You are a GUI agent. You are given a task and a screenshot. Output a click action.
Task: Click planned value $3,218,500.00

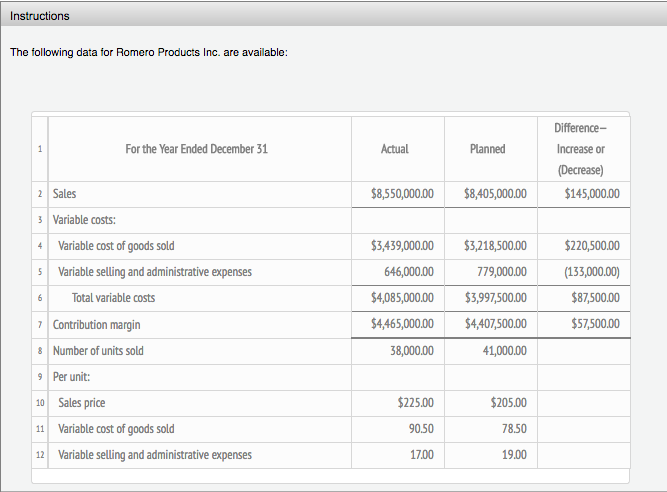495,246
